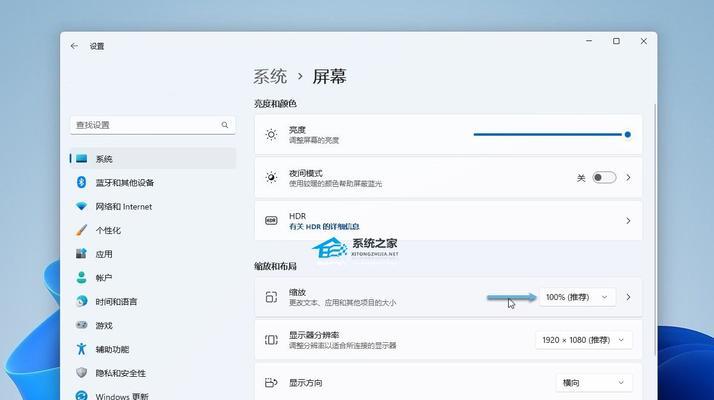This screenshot has width=714, height=400.
Task: Click 系统 in the breadcrumb
Action: tap(270, 76)
